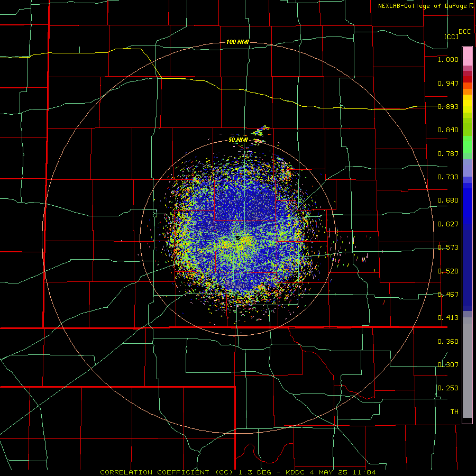This screenshot has width=476, height=476.
Task: Select the 0.947 color scale value
Action: (448, 83)
